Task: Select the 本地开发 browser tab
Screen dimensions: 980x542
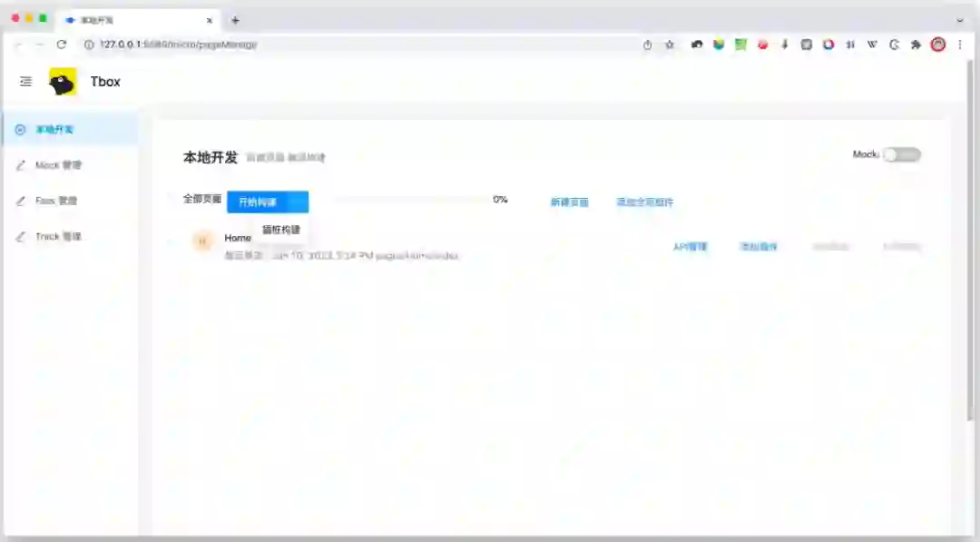Action: (138, 20)
